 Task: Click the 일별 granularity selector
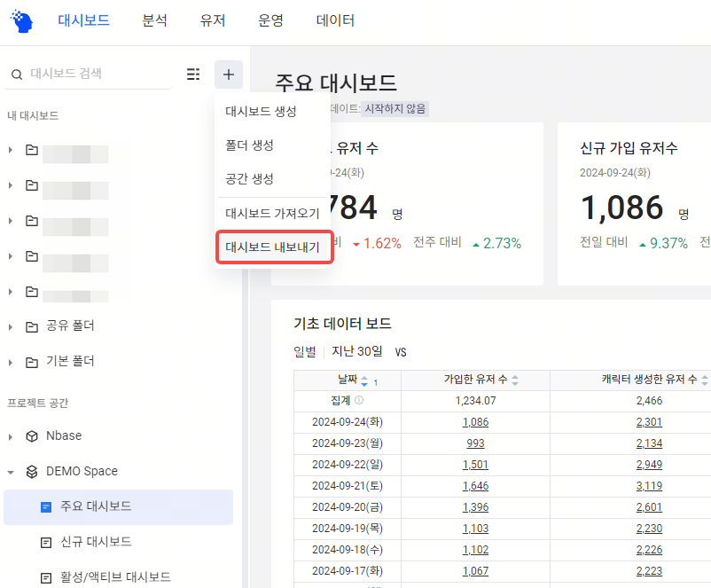tap(305, 352)
